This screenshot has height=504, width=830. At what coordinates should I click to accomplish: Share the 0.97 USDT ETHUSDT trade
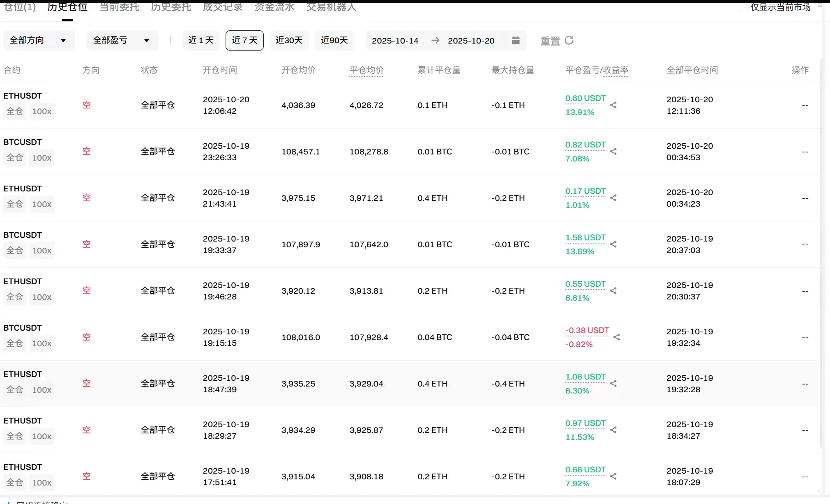click(613, 430)
